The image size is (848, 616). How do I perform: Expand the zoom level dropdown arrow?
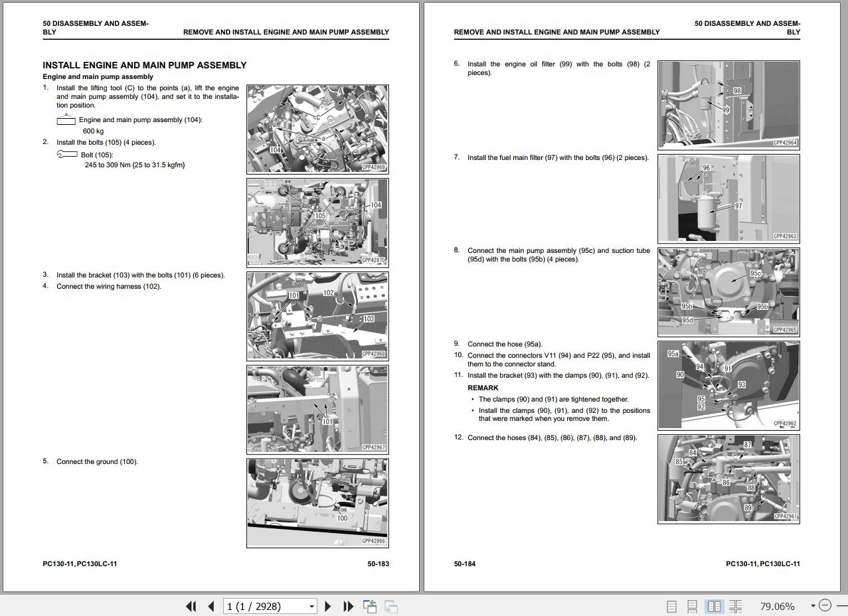[812, 605]
